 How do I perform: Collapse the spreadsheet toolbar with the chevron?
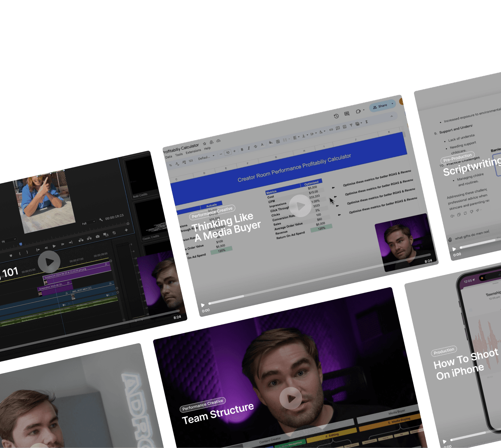click(x=391, y=116)
